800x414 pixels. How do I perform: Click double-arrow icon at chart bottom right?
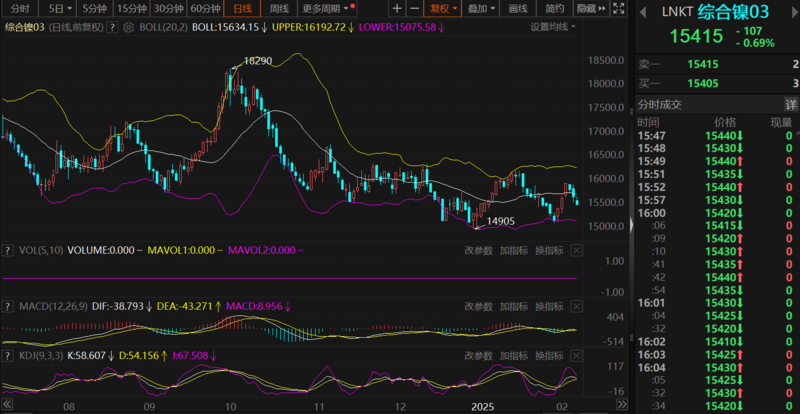621,407
